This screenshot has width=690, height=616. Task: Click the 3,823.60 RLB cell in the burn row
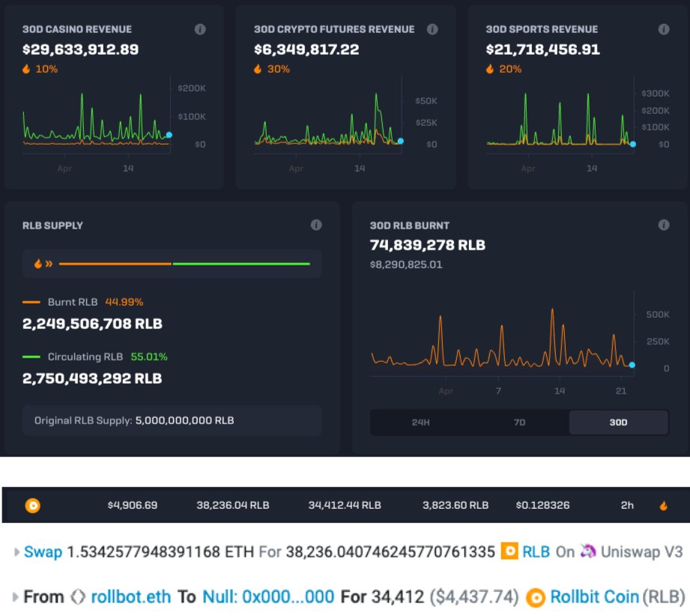point(456,505)
